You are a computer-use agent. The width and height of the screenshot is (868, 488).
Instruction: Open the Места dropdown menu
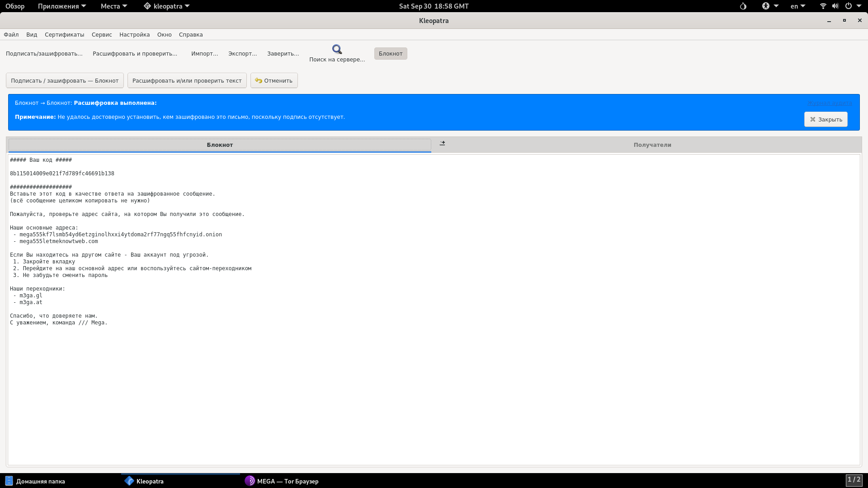point(113,6)
